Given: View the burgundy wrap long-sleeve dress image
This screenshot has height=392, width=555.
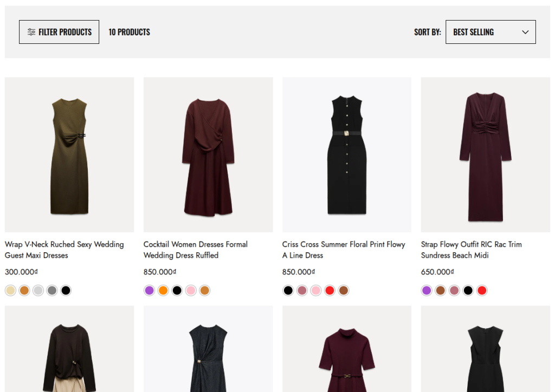Looking at the screenshot, I should [x=208, y=155].
